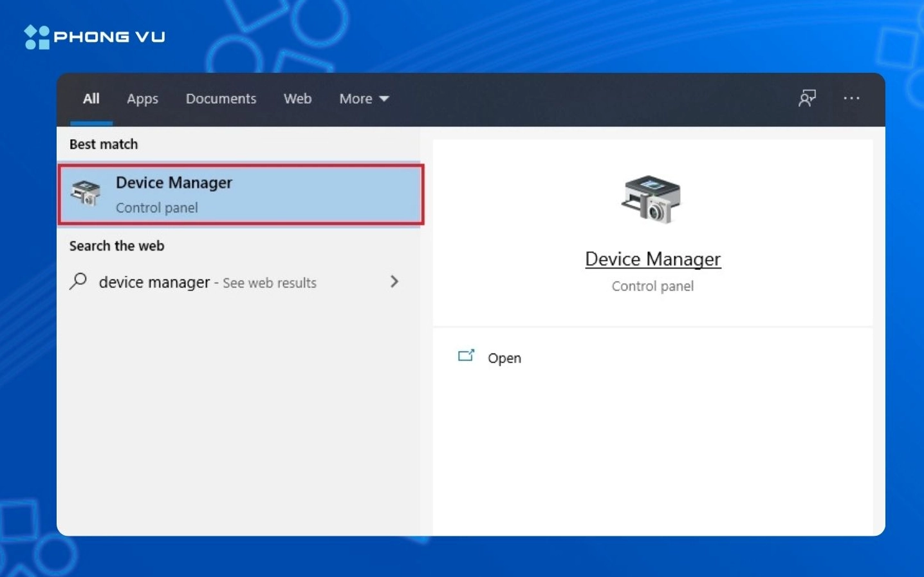Click "Control panel" text under preview title
Image resolution: width=924 pixels, height=577 pixels.
point(652,286)
